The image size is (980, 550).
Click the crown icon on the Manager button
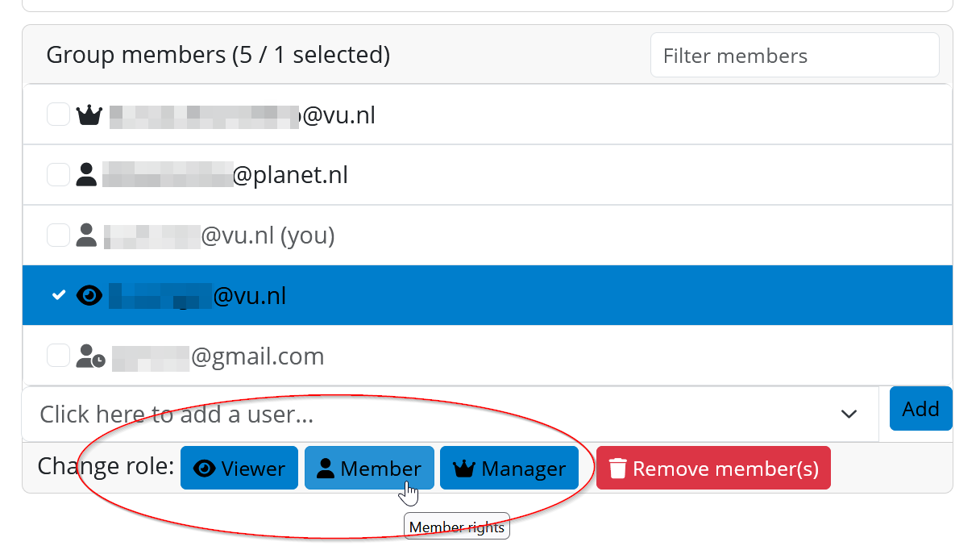click(x=464, y=469)
